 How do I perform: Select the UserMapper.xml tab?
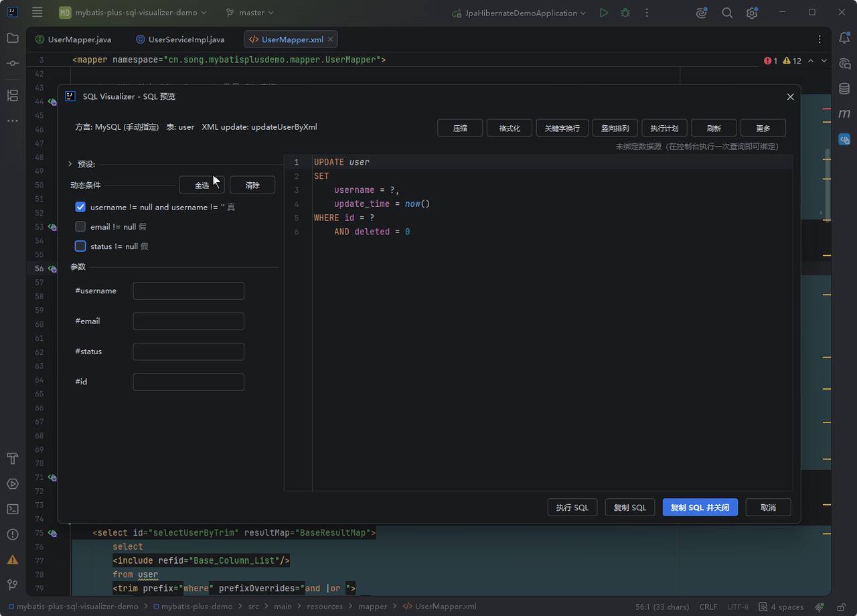point(292,40)
